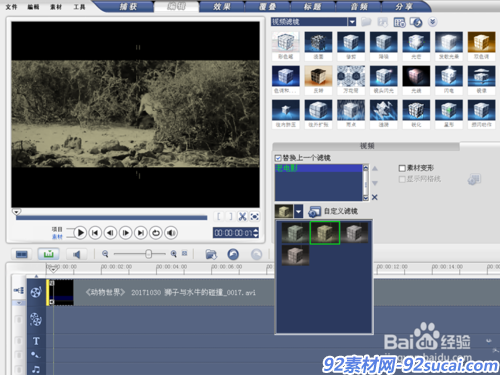Open the 文件 menu

[11, 7]
